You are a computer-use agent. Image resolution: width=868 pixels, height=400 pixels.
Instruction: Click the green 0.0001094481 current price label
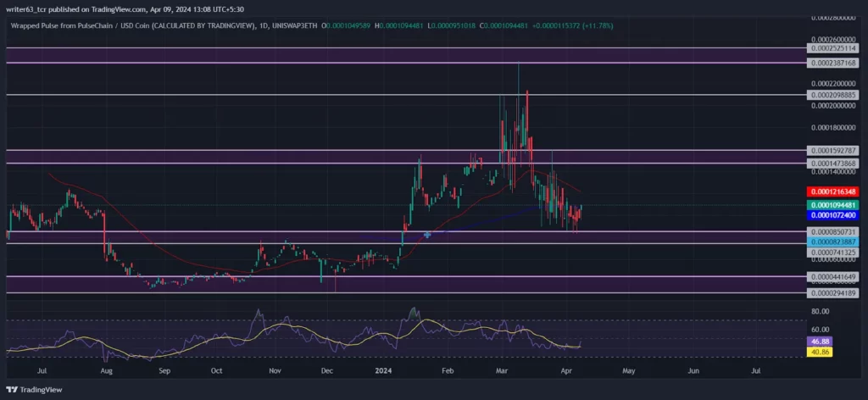tap(833, 205)
